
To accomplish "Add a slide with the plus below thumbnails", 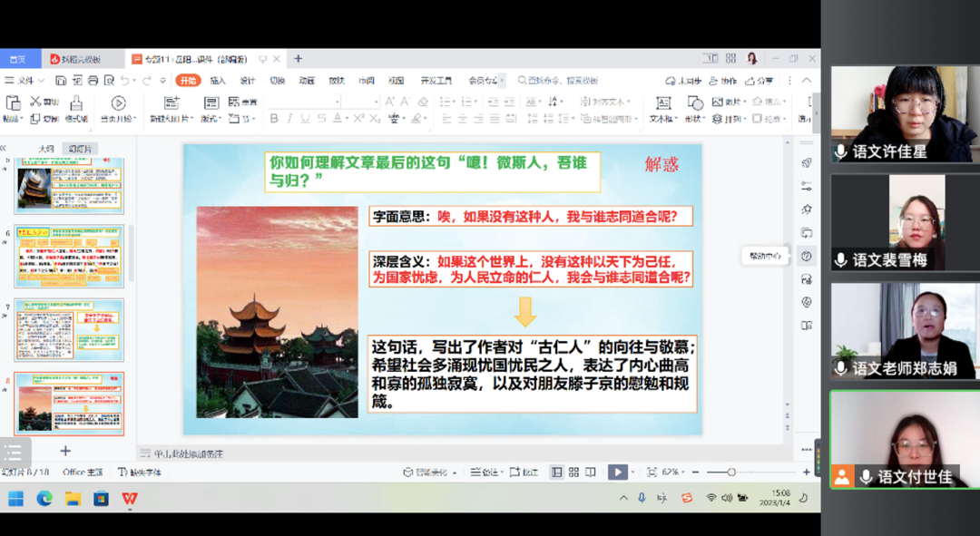I will (x=65, y=451).
